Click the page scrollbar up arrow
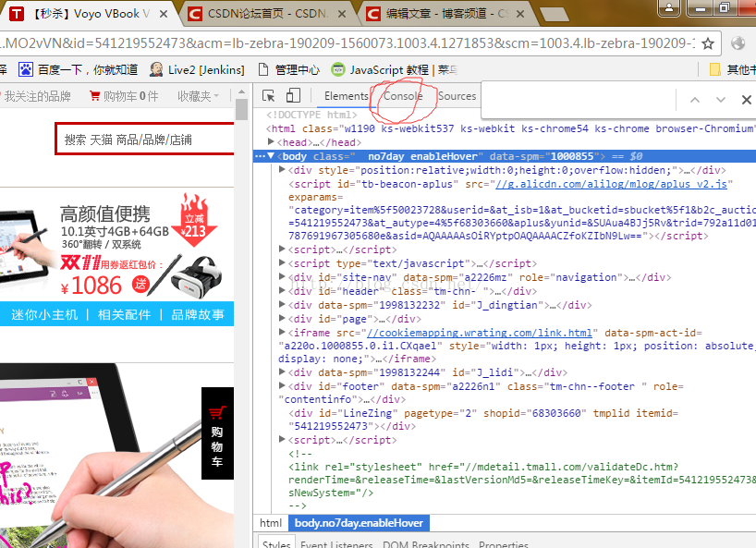756x548 pixels. click(x=241, y=91)
